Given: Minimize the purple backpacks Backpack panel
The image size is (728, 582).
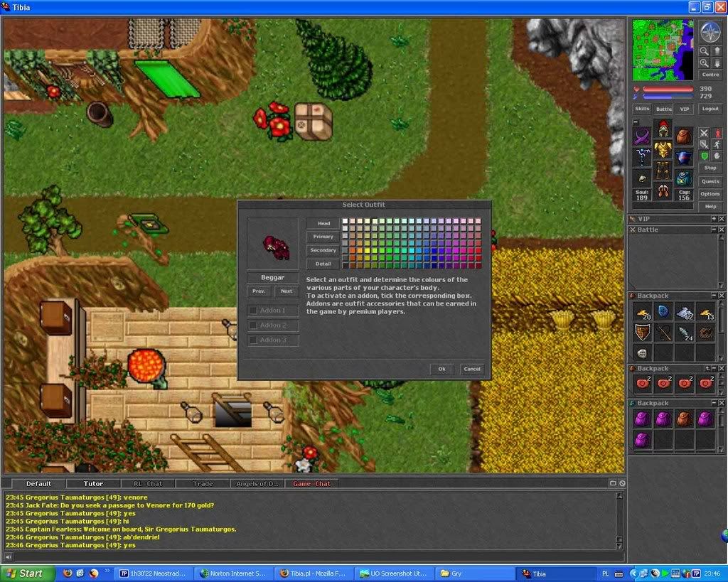Looking at the screenshot, I should pyautogui.click(x=714, y=404).
